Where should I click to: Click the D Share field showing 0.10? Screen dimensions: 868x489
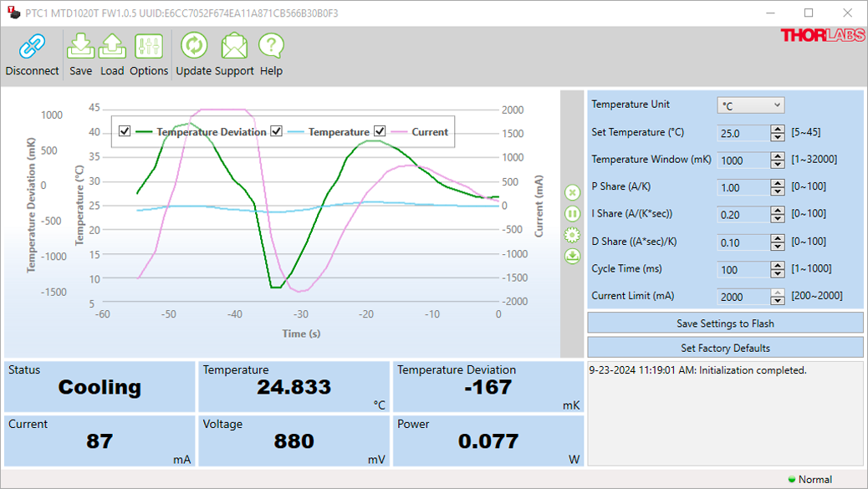[743, 242]
